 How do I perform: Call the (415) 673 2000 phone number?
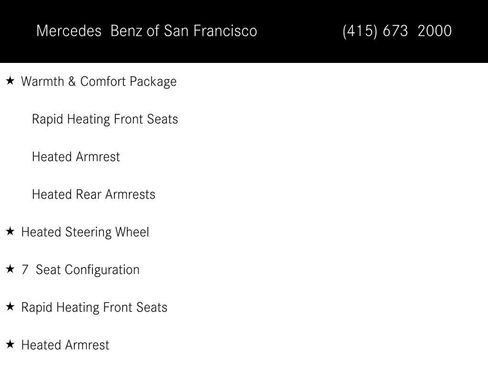point(397,31)
